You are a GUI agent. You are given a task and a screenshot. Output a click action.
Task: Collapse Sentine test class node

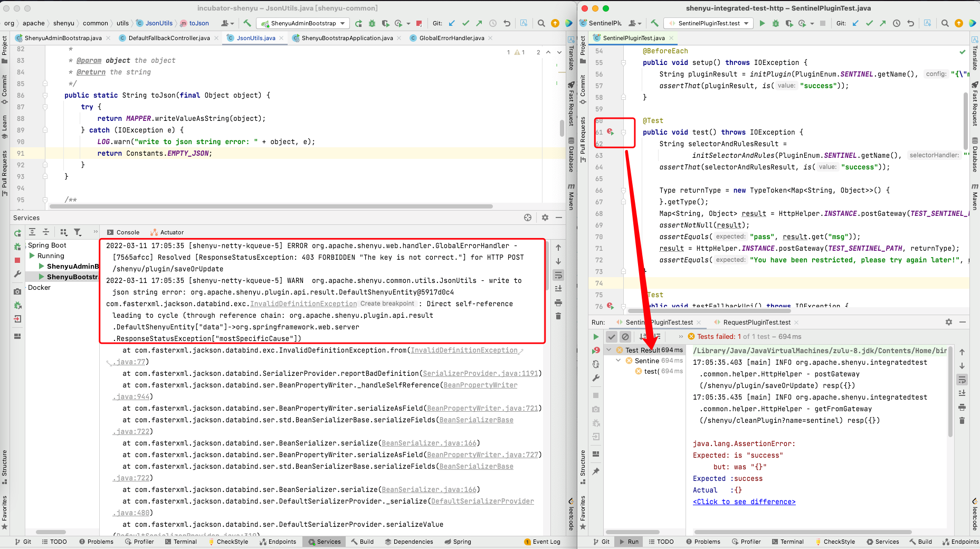tap(618, 361)
